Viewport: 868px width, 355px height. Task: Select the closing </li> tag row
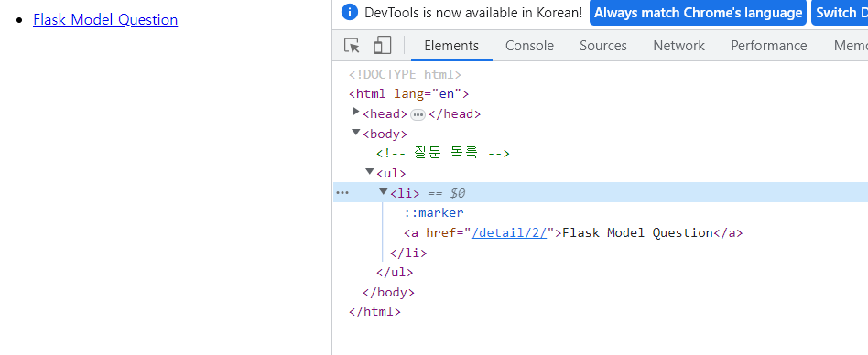tap(408, 253)
